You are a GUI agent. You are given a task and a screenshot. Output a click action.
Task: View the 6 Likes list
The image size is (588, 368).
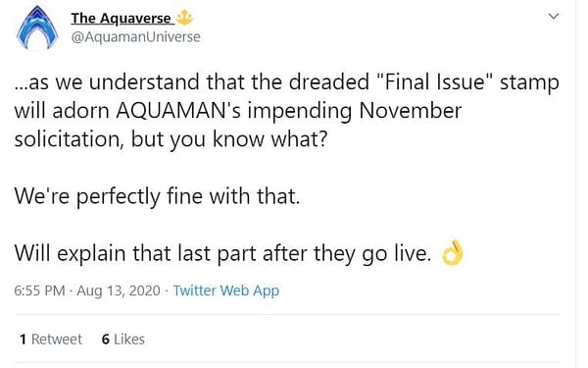pos(123,340)
